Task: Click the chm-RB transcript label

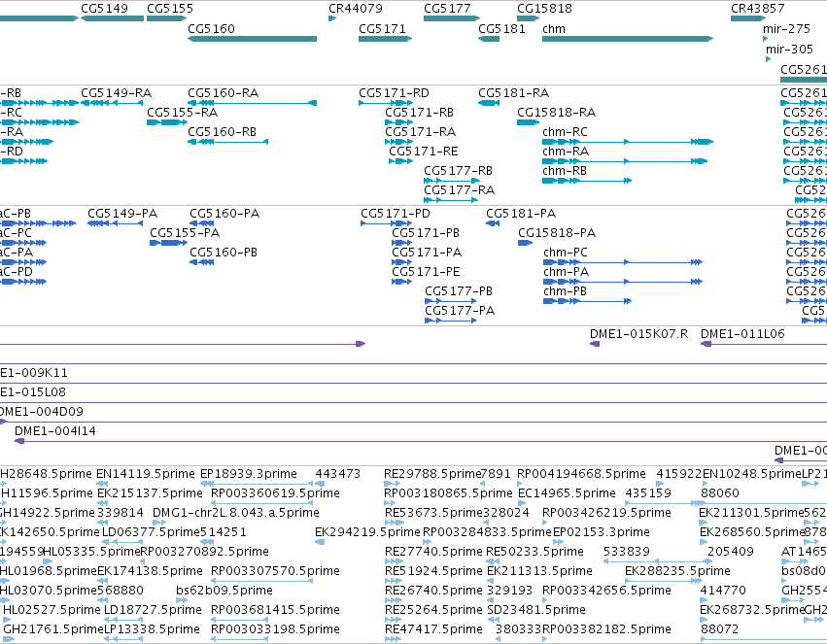Action: tap(565, 171)
